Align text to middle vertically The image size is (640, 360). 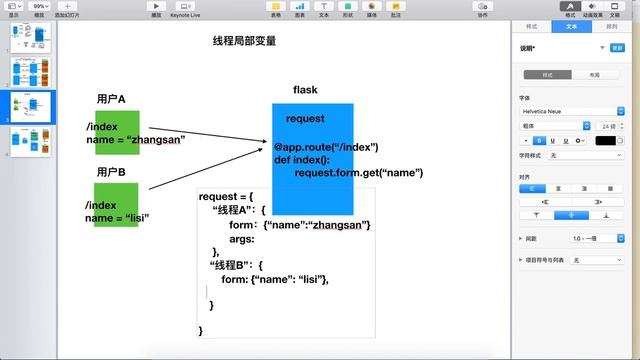point(571,216)
